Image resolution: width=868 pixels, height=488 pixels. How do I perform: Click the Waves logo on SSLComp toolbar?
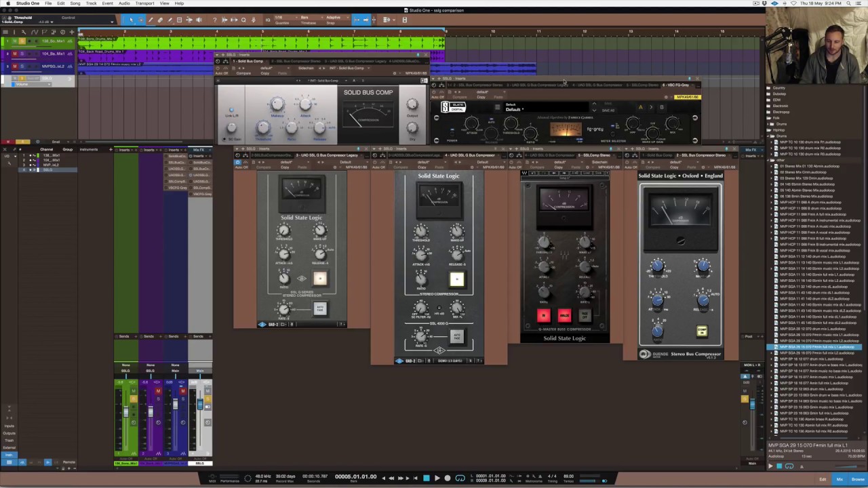[x=525, y=174]
